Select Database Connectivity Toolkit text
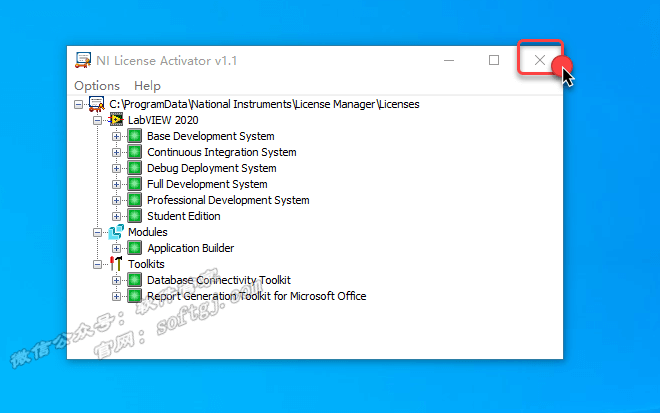660x413 pixels. point(219,280)
